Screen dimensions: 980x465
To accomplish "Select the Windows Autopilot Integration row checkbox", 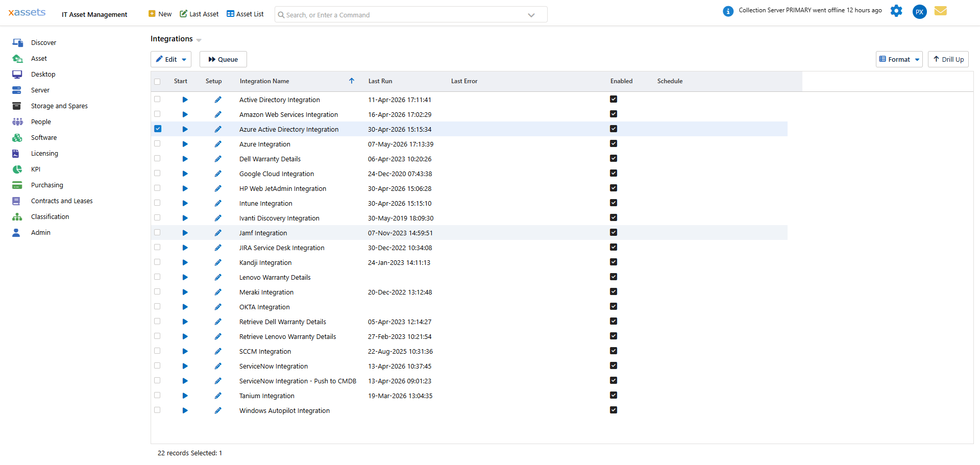I will pyautogui.click(x=157, y=410).
